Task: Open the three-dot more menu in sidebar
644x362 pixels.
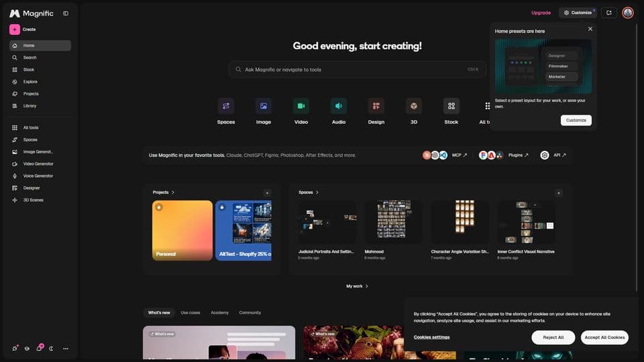Action: tap(66, 349)
